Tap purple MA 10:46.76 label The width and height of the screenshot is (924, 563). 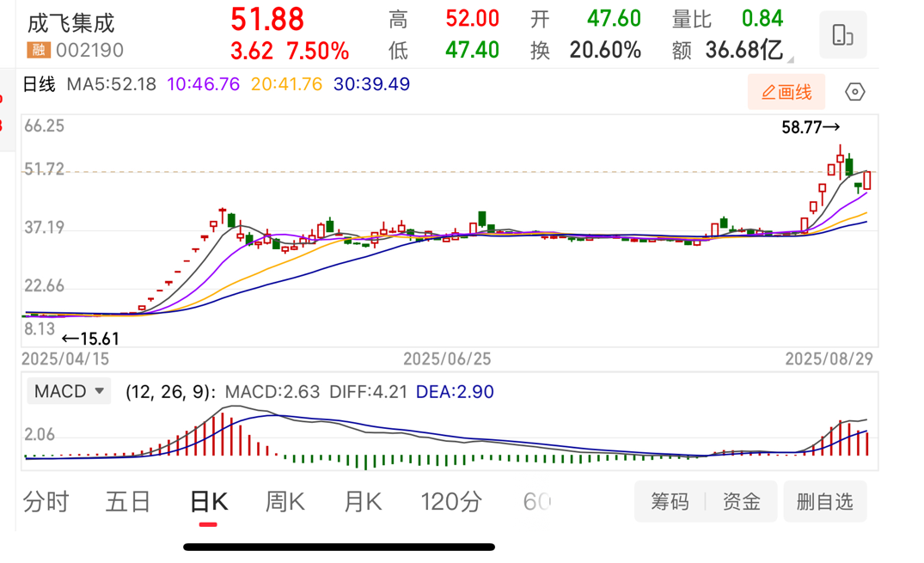204,84
